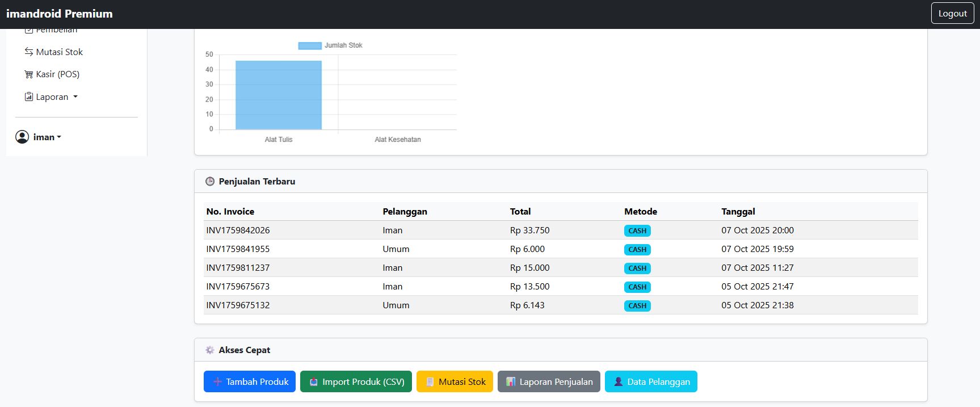
Task: Click the date 07 Oct 2025 20:00
Action: 758,230
